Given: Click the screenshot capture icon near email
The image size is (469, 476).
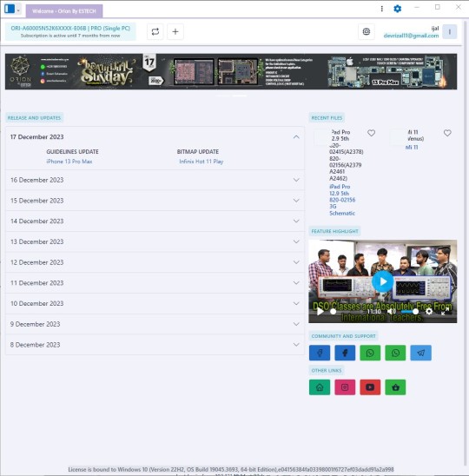Looking at the screenshot, I should (x=367, y=31).
